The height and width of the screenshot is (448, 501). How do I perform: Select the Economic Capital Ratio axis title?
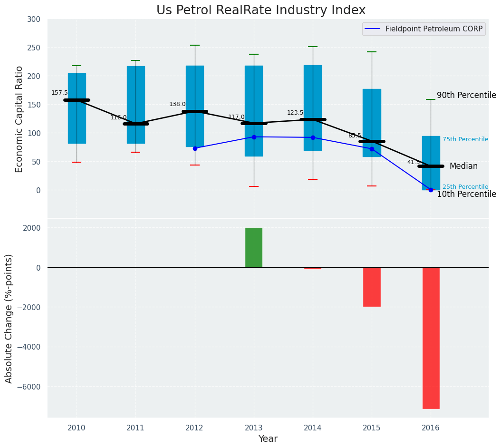(x=19, y=119)
